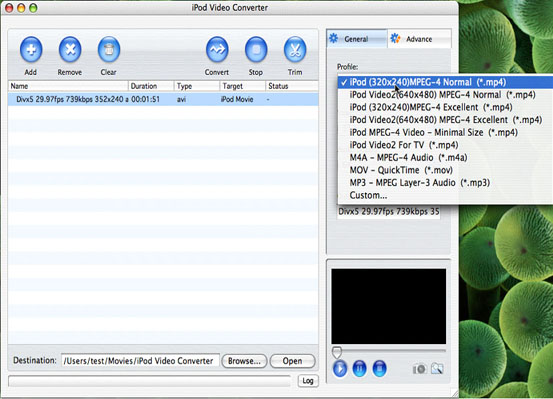Play the preview video
The height and width of the screenshot is (399, 553).
coord(340,369)
